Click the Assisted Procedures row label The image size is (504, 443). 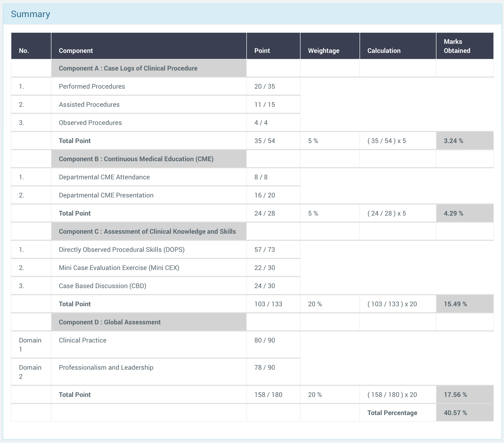pyautogui.click(x=89, y=105)
